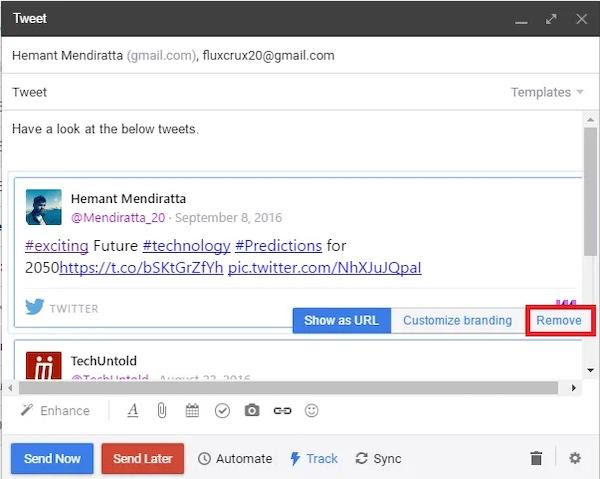Click horizontal scrollbar left arrow
600x479 pixels.
tap(10, 388)
